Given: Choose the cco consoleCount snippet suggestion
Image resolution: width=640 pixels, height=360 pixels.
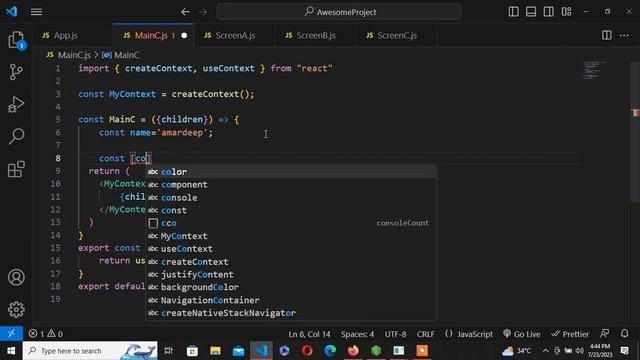Looking at the screenshot, I should pyautogui.click(x=291, y=223).
